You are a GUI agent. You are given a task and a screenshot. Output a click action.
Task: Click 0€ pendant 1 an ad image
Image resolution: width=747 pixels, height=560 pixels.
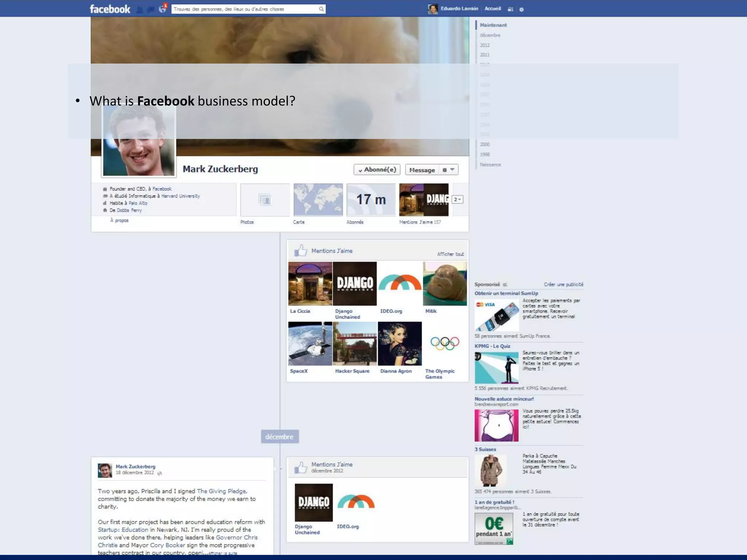point(494,529)
